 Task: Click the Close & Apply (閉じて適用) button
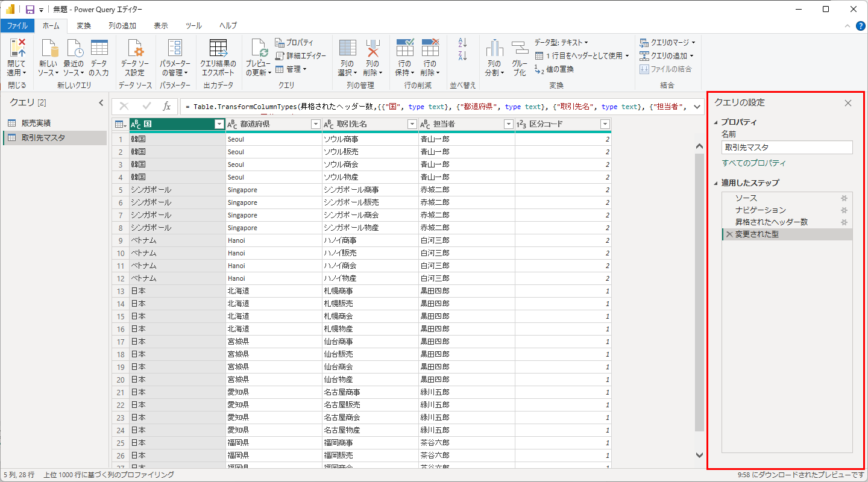coord(17,57)
